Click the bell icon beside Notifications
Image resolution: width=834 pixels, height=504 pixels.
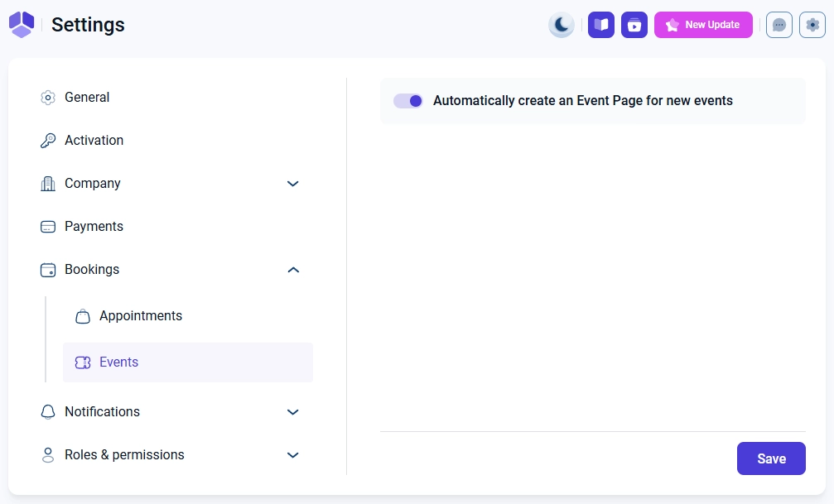point(48,412)
